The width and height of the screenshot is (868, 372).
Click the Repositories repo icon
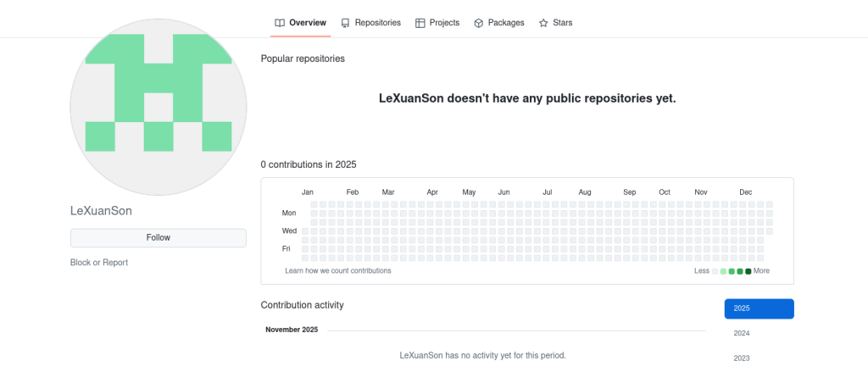[345, 23]
